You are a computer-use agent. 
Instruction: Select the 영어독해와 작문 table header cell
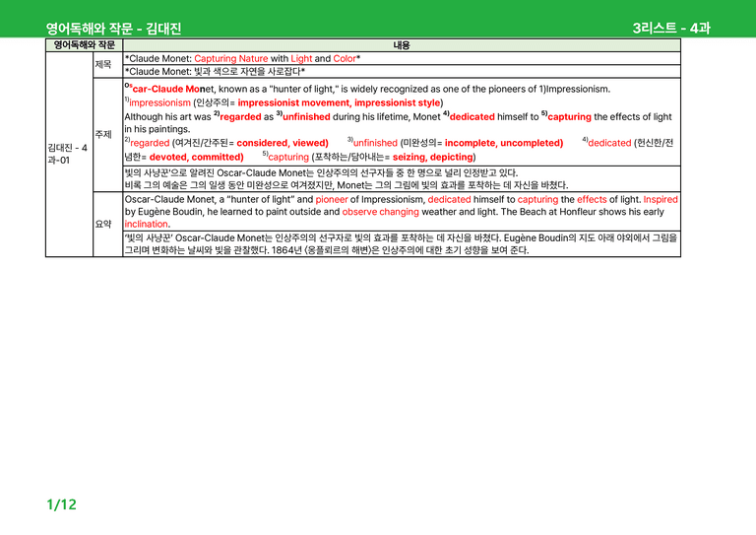coord(84,45)
